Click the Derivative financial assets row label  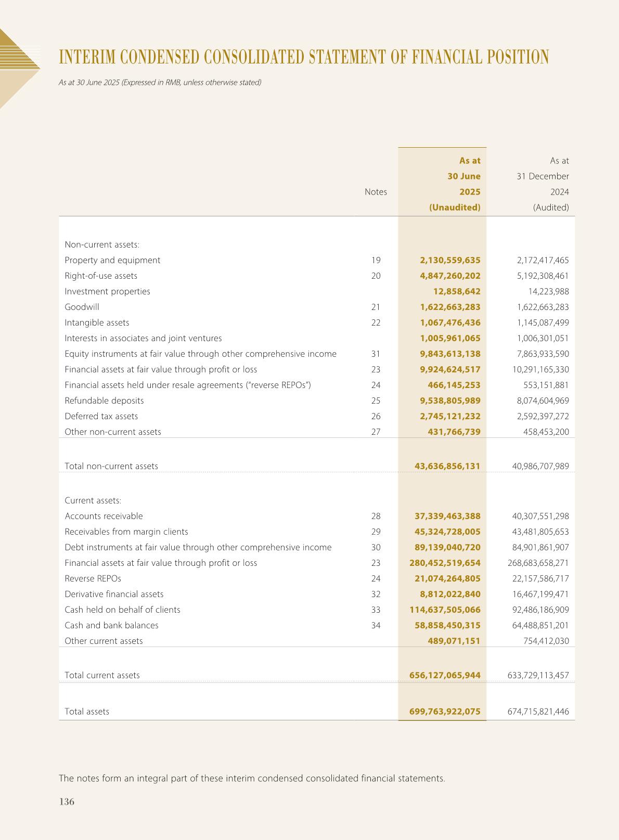[x=114, y=594]
